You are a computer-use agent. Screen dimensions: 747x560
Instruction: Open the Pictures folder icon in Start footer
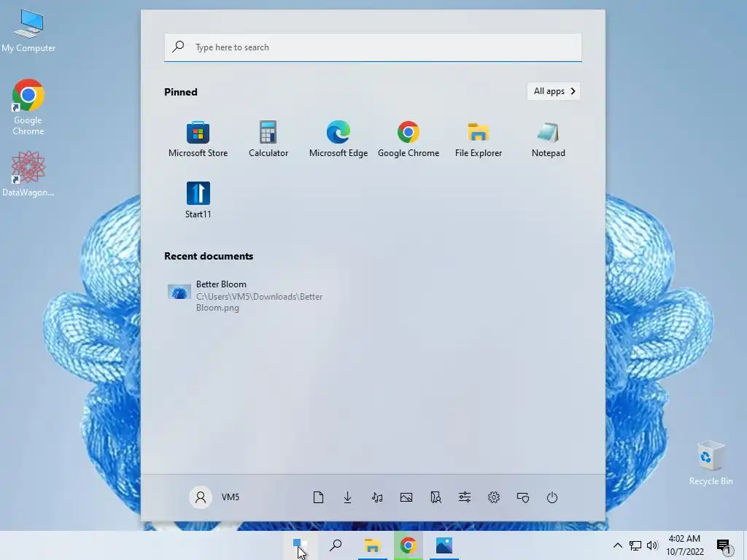tap(406, 497)
